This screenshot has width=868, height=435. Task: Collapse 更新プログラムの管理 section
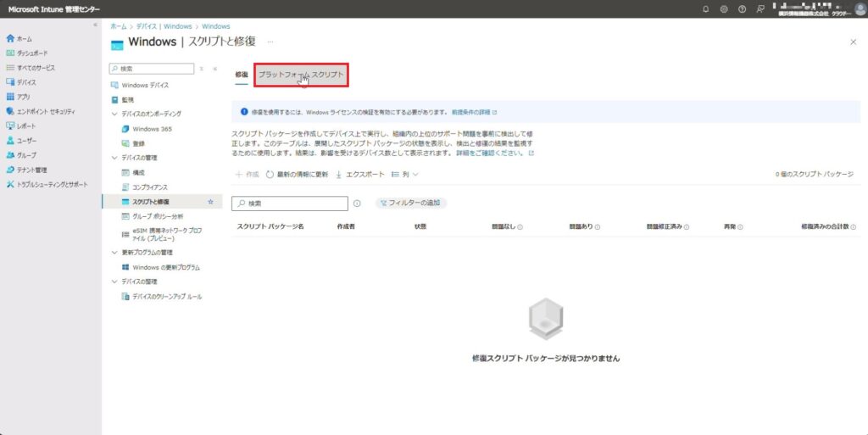[x=114, y=253]
